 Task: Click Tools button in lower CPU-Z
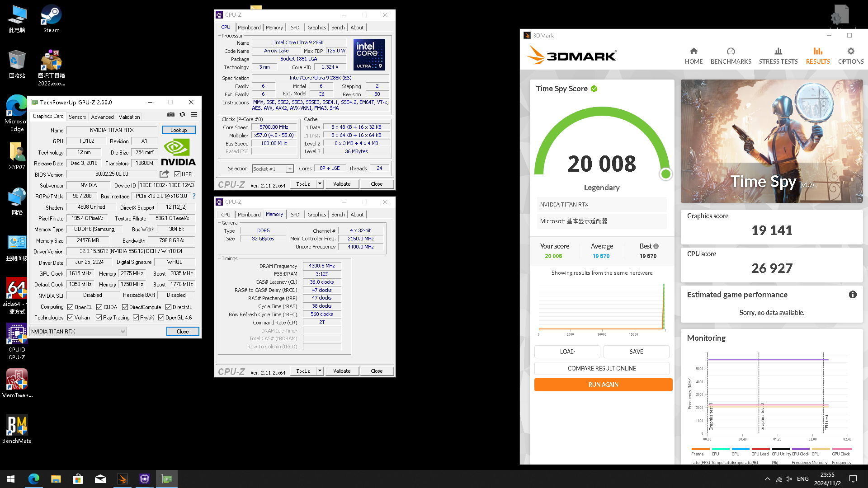[x=303, y=371]
